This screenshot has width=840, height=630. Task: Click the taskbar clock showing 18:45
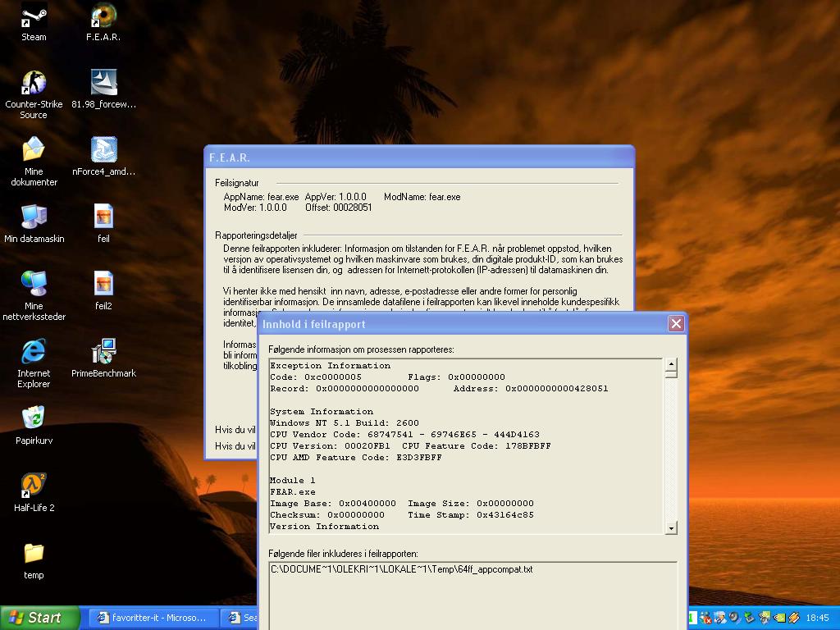click(818, 619)
